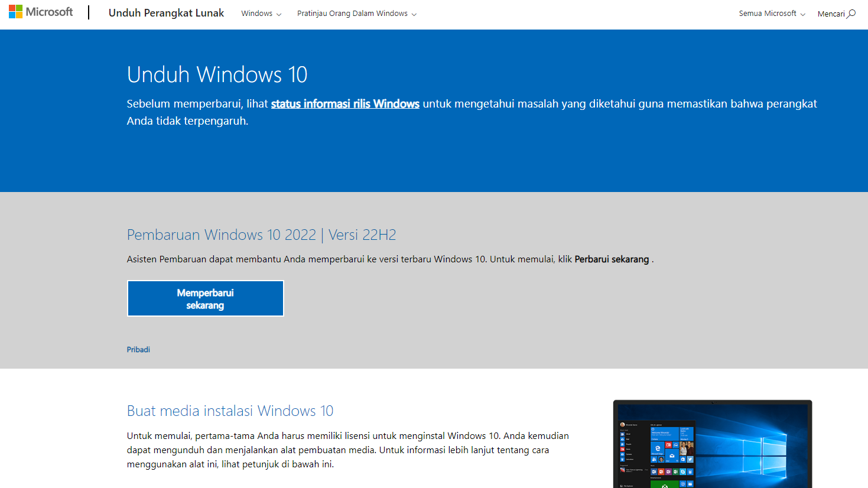
Task: Click heading Pembaruan Windows 10 2022 | Versi 22H2
Action: coord(261,235)
